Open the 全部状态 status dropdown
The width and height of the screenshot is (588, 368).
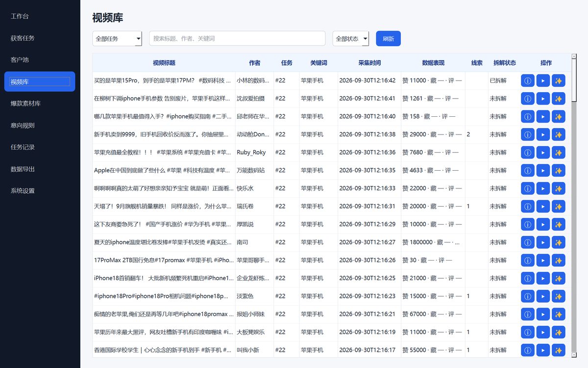(x=351, y=38)
